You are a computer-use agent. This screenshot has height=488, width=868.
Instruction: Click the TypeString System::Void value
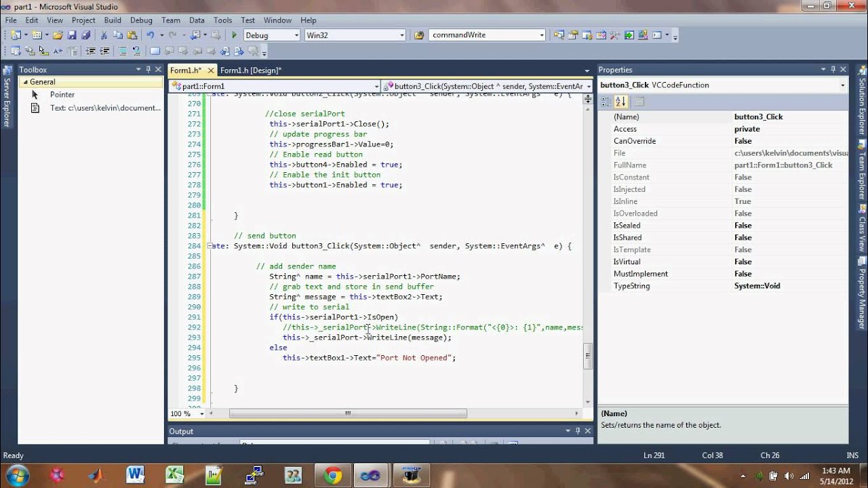pos(757,286)
